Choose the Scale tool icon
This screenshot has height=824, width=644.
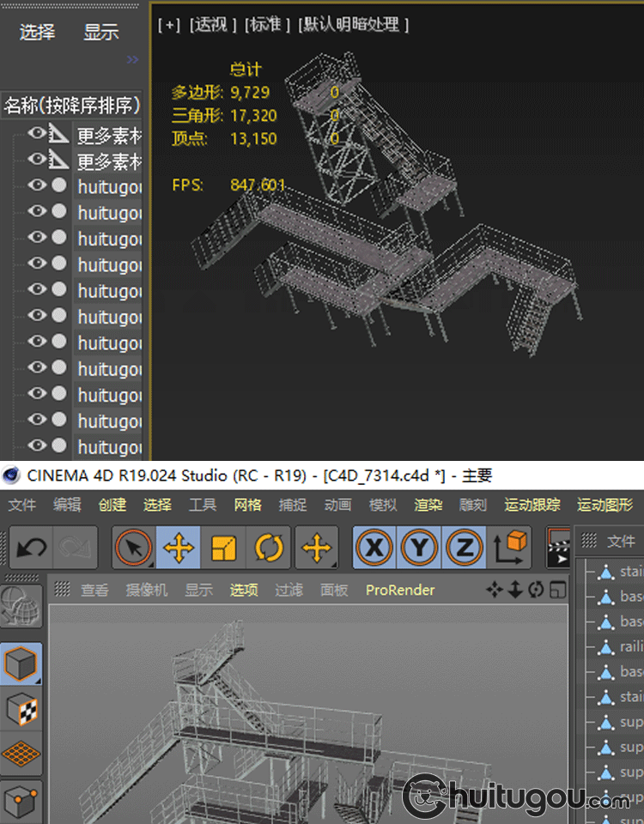(223, 548)
